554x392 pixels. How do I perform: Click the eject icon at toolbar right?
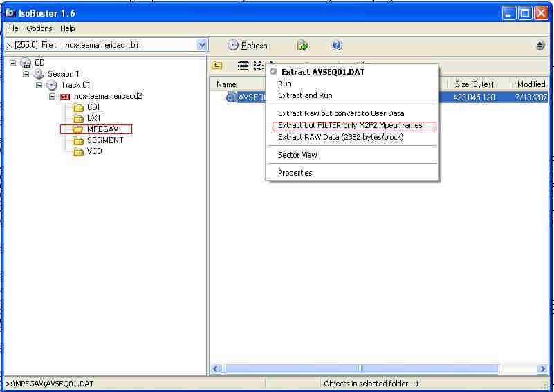click(x=540, y=46)
